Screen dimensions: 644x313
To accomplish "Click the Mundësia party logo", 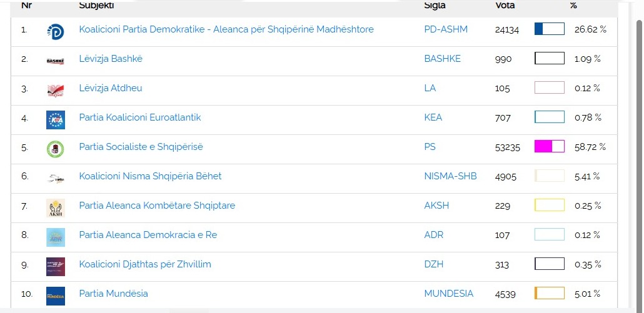I will 56,295.
